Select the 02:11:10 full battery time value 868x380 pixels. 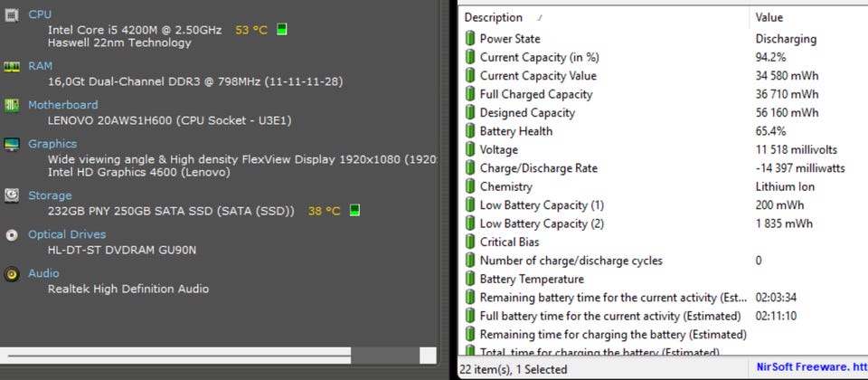776,316
